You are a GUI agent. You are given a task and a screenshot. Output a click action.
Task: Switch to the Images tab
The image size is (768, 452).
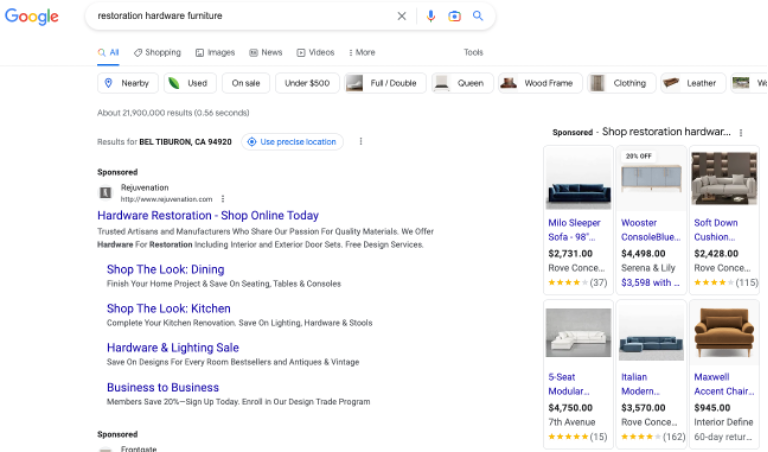pos(215,52)
